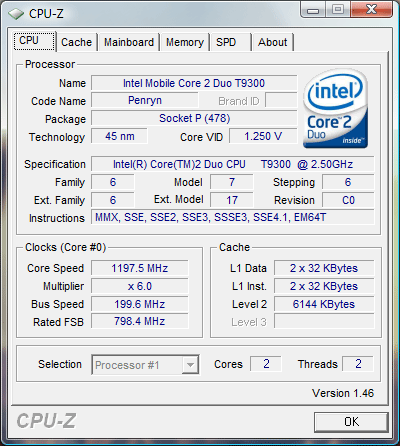Maximize the CPU-Z window

tap(337, 10)
